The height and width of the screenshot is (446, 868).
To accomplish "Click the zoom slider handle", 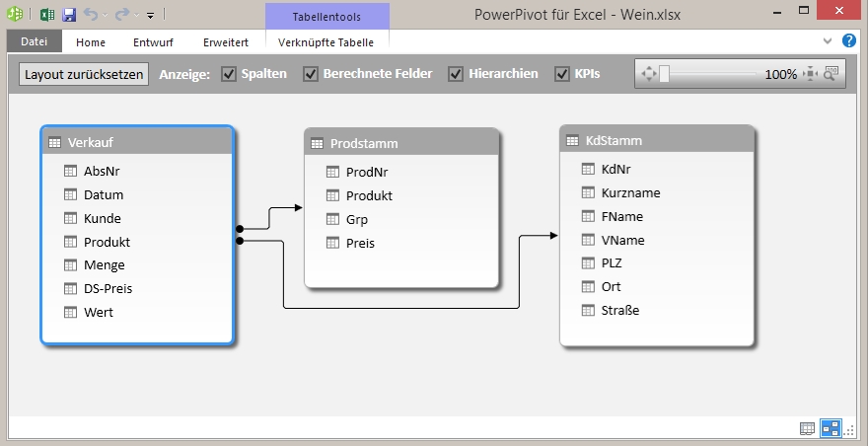I will (x=665, y=74).
